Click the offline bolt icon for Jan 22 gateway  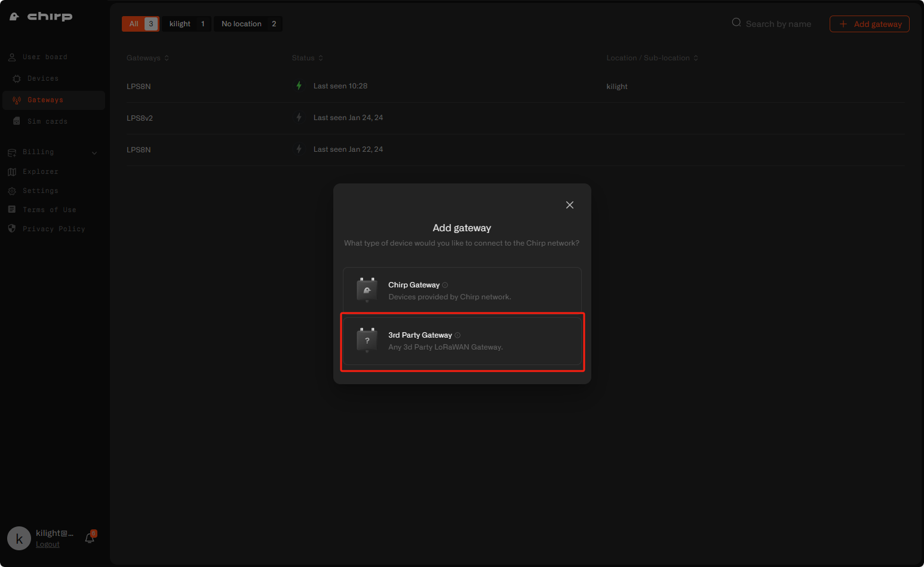[299, 149]
